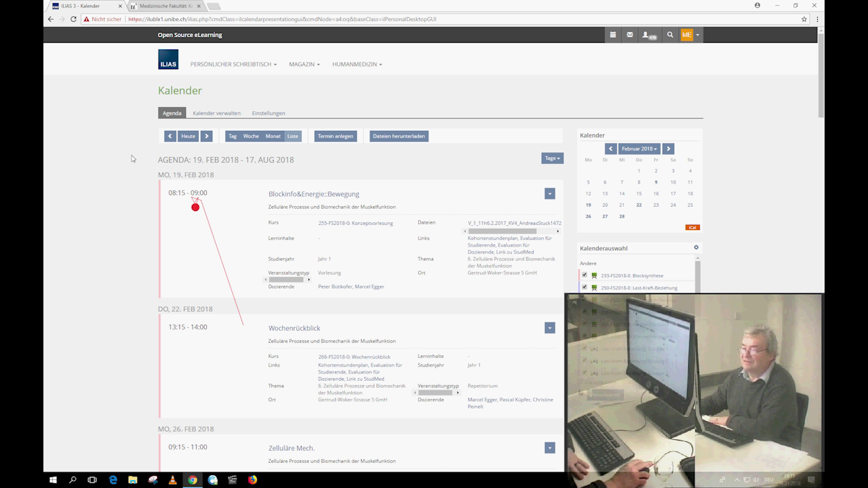868x488 pixels.
Task: Open search with the magnifier icon
Action: pyautogui.click(x=670, y=35)
